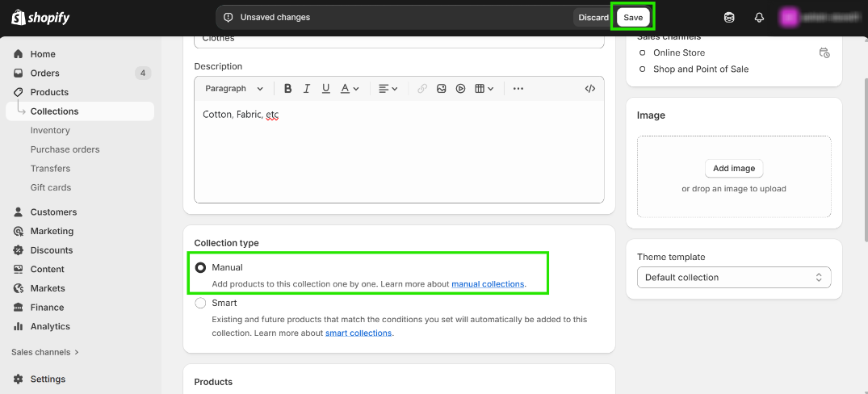Toggle bold formatting in description
The image size is (868, 394).
(288, 89)
